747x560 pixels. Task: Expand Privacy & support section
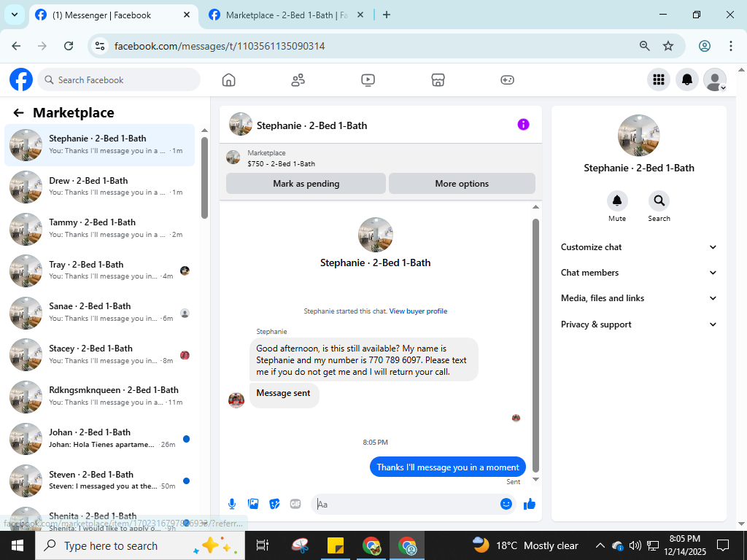point(638,324)
